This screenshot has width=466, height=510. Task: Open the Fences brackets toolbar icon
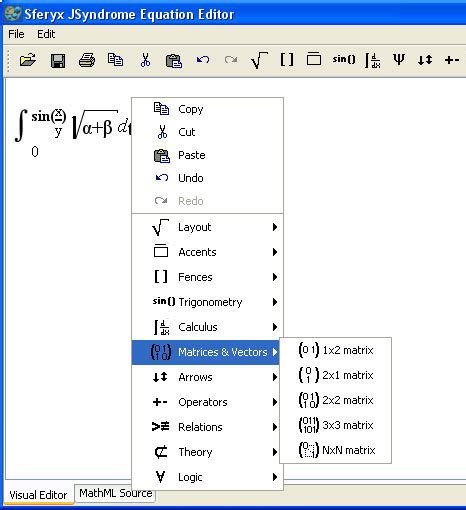tap(287, 60)
